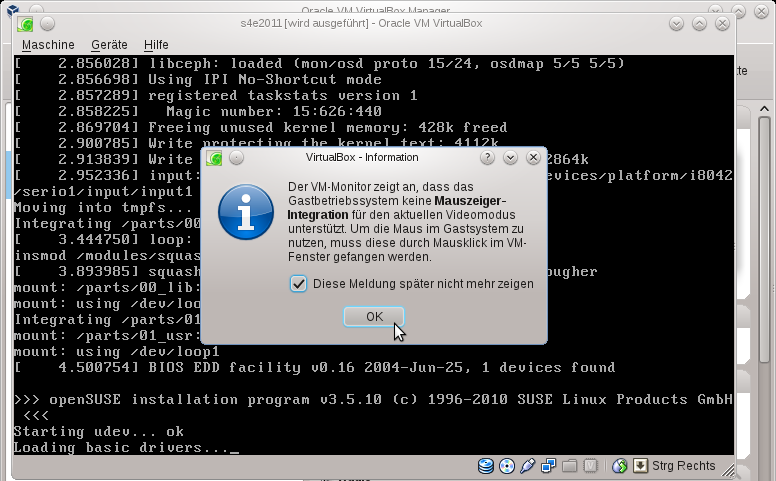
Task: Click the vertical scrollbar in VirtualBox Manager
Action: coord(765,240)
